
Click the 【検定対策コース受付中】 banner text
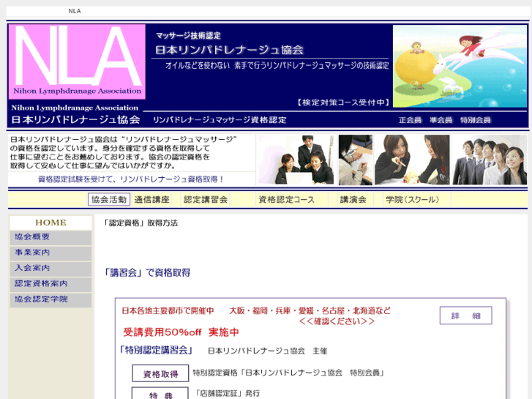343,102
